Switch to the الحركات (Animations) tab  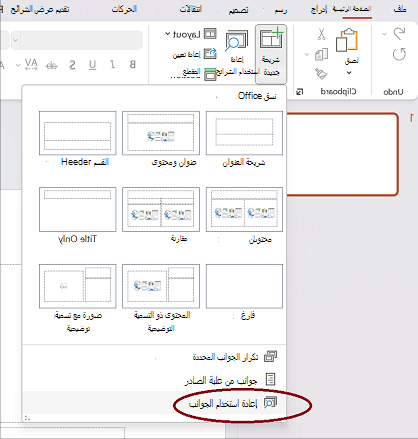pos(124,9)
